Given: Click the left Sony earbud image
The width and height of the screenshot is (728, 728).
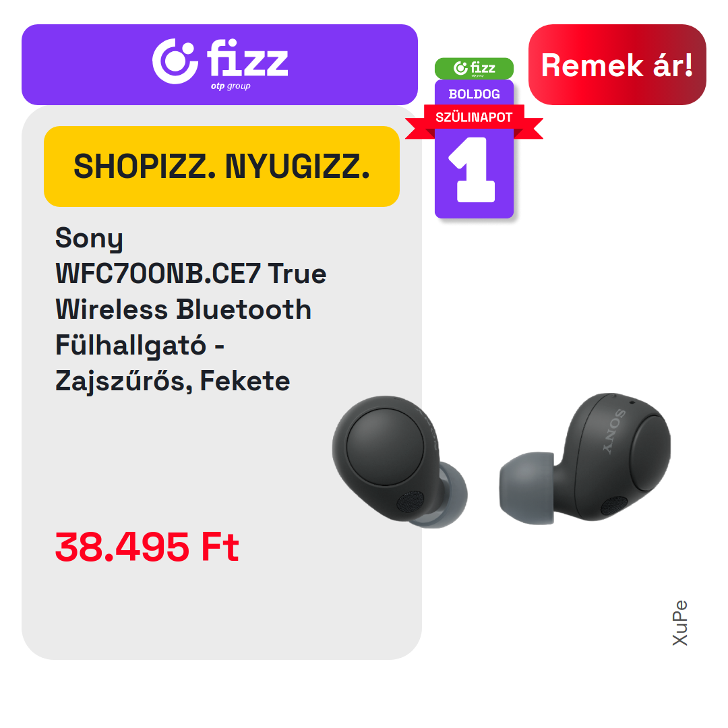Looking at the screenshot, I should (x=400, y=462).
